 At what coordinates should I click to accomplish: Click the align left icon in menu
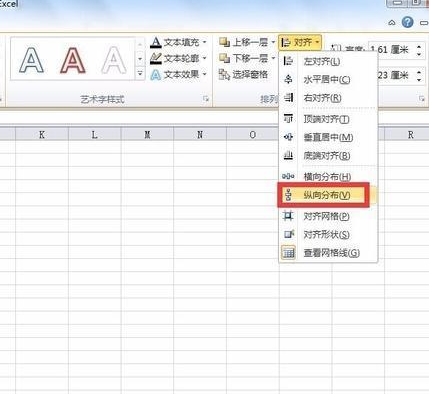click(288, 61)
